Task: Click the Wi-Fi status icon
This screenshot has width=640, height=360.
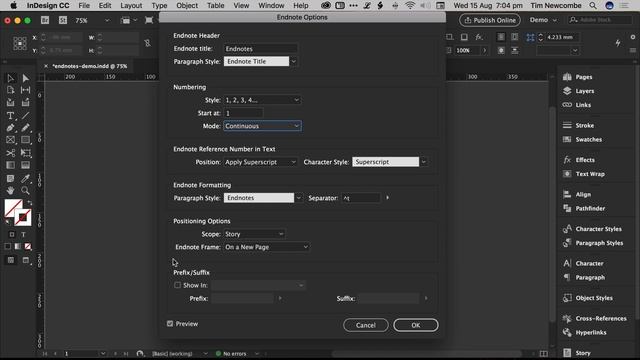Action: pyautogui.click(x=410, y=5)
